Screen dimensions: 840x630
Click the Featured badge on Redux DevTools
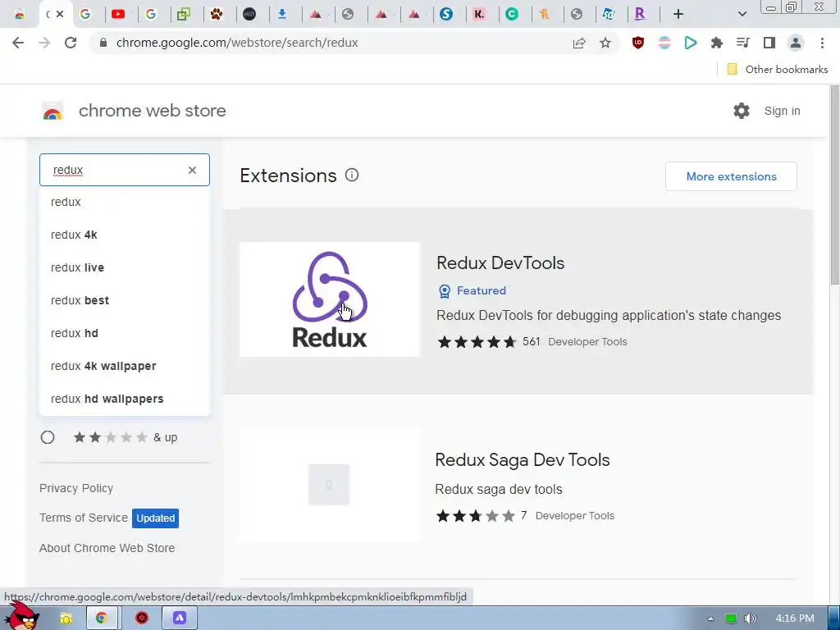click(472, 291)
